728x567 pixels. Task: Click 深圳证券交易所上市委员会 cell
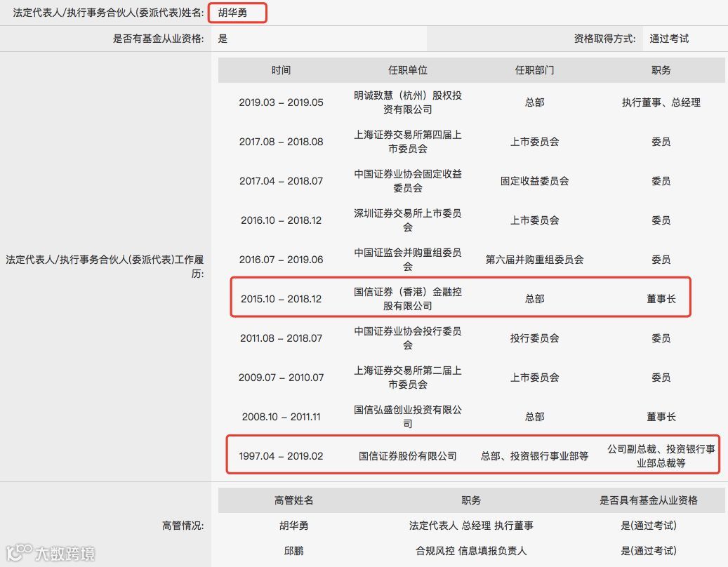coord(408,220)
